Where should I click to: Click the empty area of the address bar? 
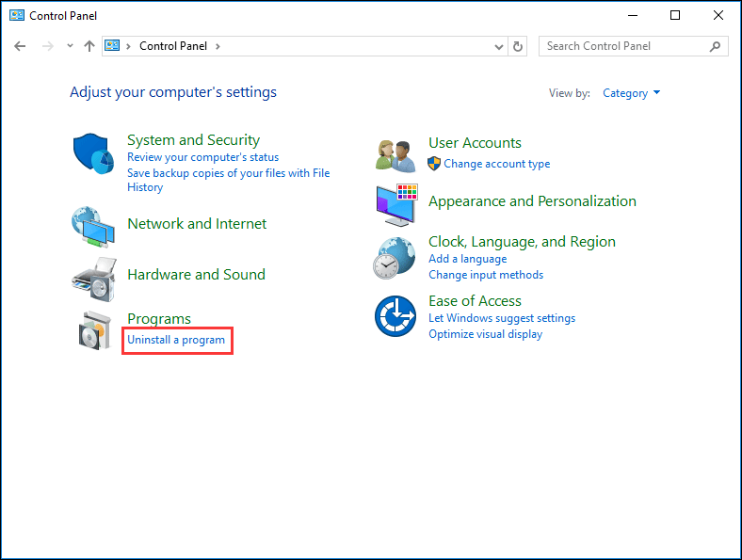[x=355, y=46]
